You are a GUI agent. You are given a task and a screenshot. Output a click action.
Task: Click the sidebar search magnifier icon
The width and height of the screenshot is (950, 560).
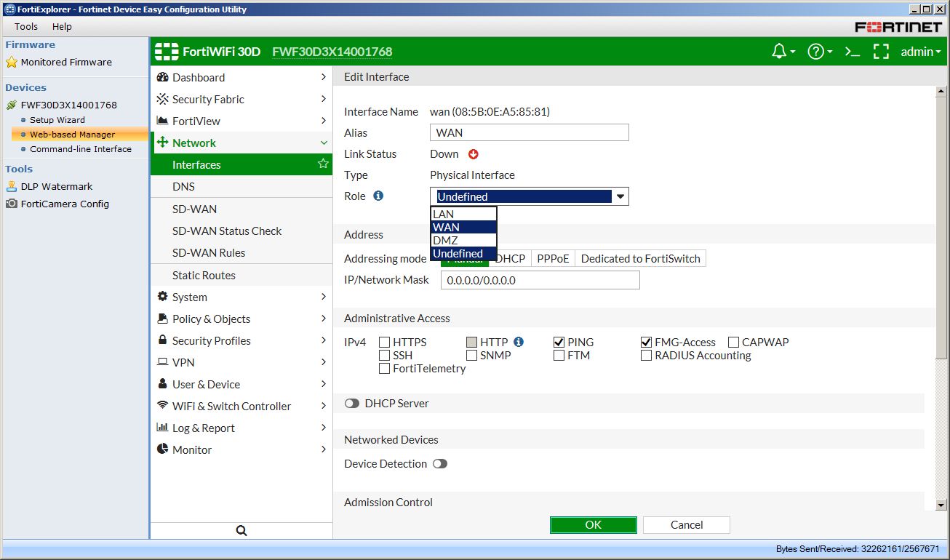pos(242,531)
